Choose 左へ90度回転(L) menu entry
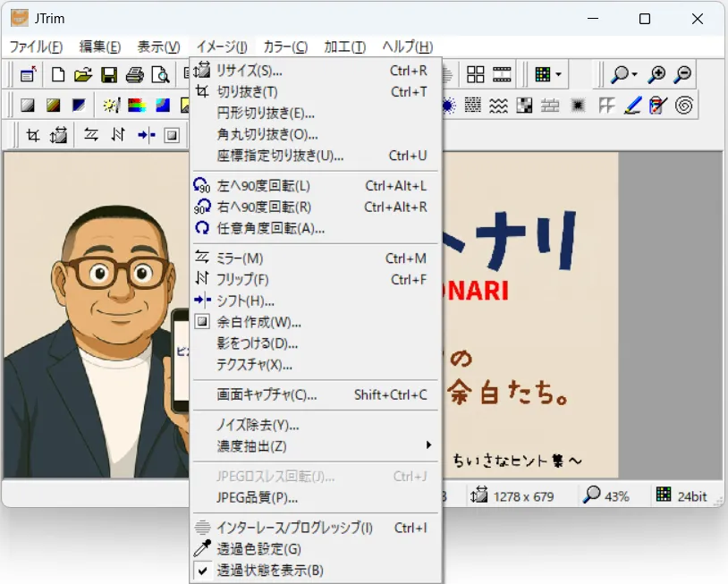This screenshot has height=584, width=728. [x=264, y=186]
